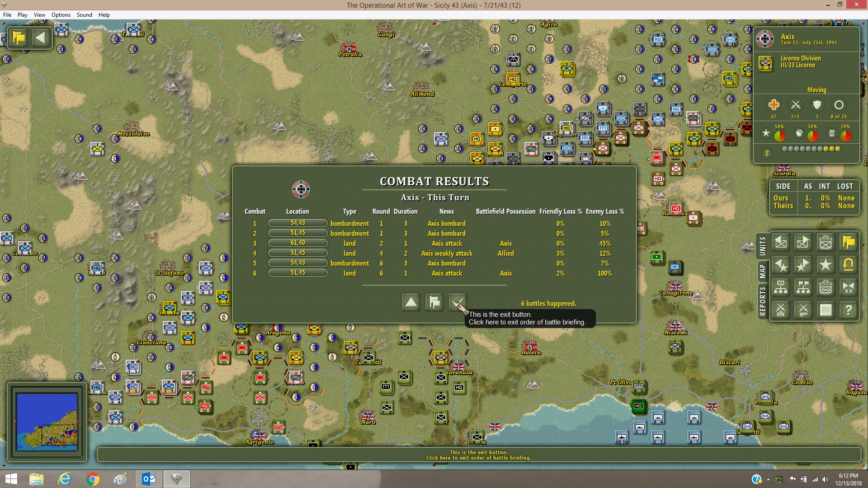The image size is (868, 488).
Task: Open the Sound menu
Action: tap(85, 15)
